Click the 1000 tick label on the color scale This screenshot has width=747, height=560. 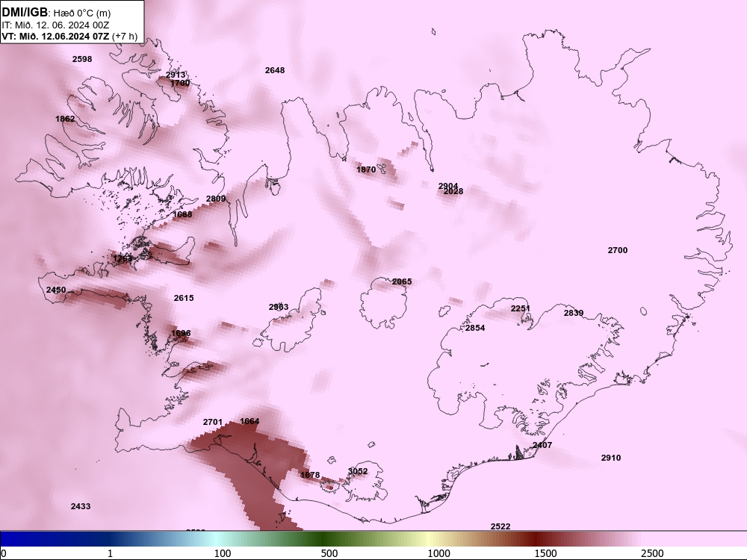pos(438,554)
